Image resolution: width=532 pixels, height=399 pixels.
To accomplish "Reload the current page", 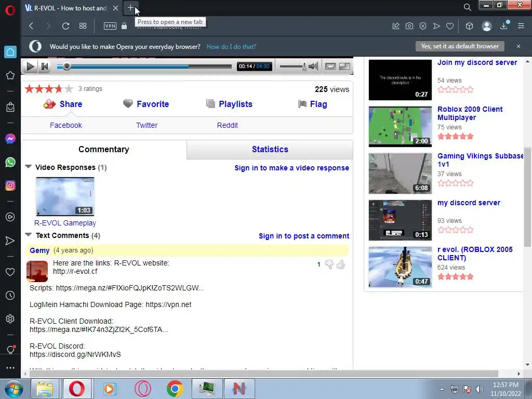I will [x=65, y=26].
